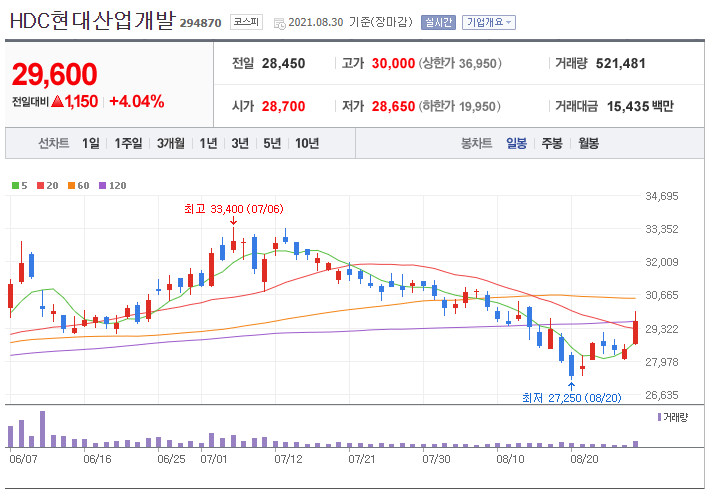Click the 26,635 price axis label
Screen dimensions: 705x489
coord(662,395)
